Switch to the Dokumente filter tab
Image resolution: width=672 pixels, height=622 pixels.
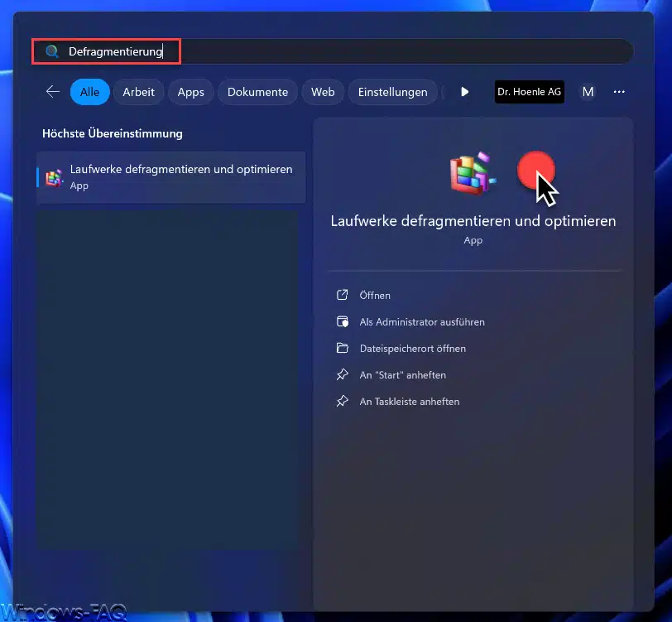(x=257, y=92)
